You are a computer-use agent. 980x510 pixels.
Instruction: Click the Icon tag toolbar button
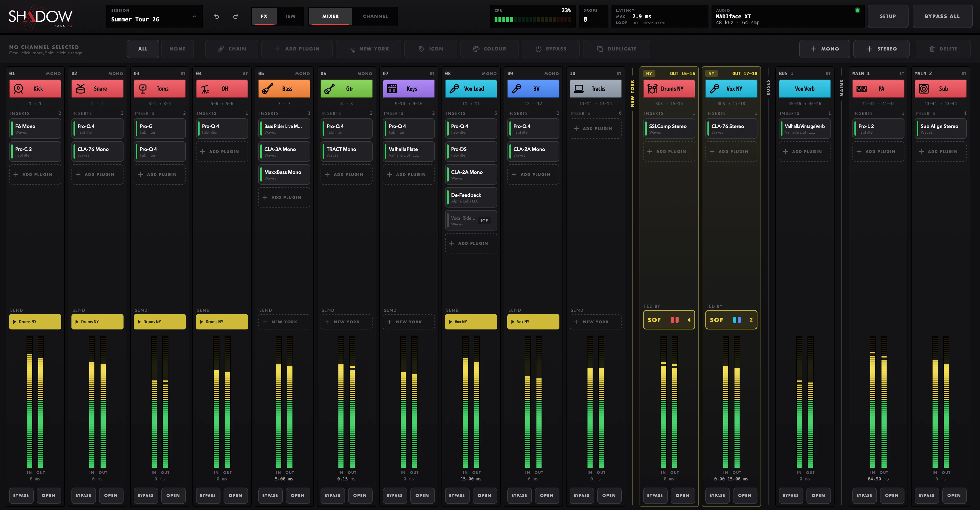(x=431, y=49)
